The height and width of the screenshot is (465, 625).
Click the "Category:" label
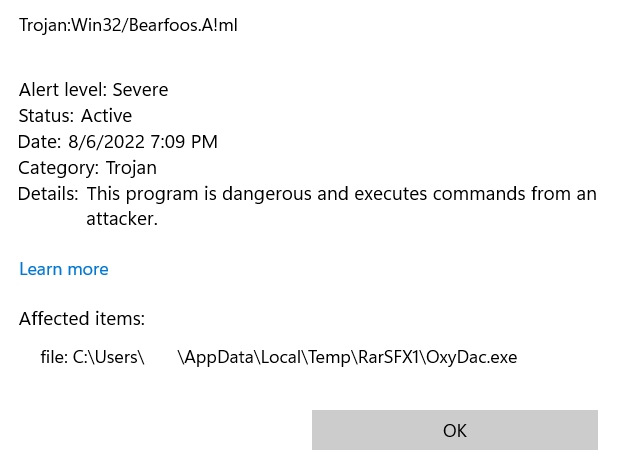pyautogui.click(x=58, y=168)
